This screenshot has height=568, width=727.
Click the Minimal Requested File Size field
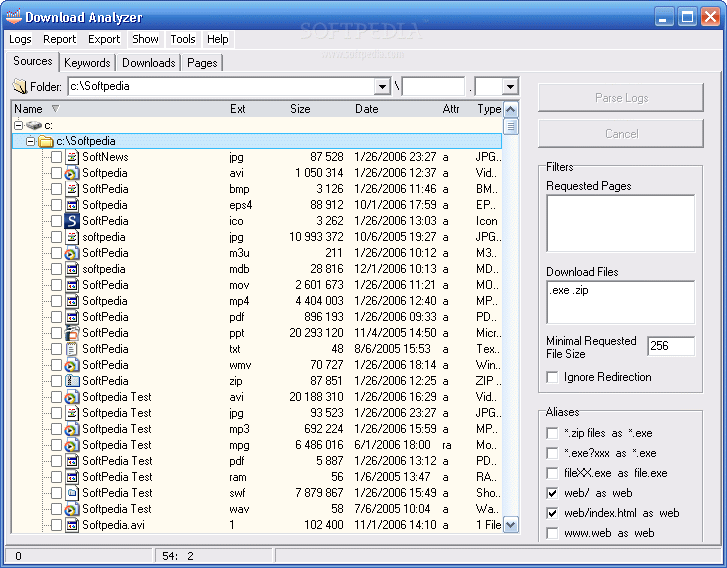click(671, 346)
